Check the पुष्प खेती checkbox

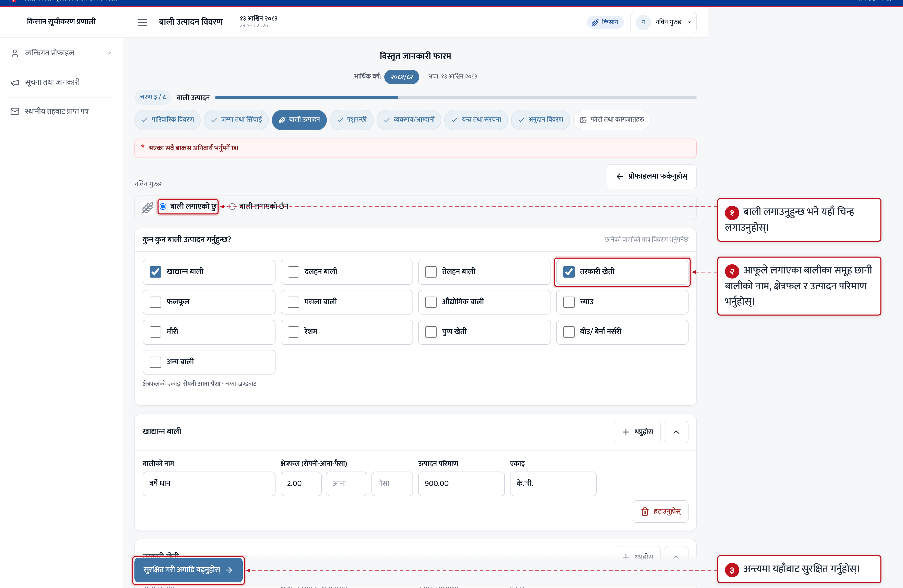tap(431, 332)
